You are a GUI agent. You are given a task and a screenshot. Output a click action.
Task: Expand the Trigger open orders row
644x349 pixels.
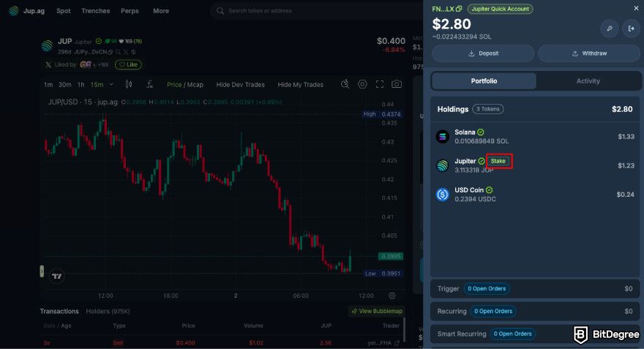click(x=535, y=289)
